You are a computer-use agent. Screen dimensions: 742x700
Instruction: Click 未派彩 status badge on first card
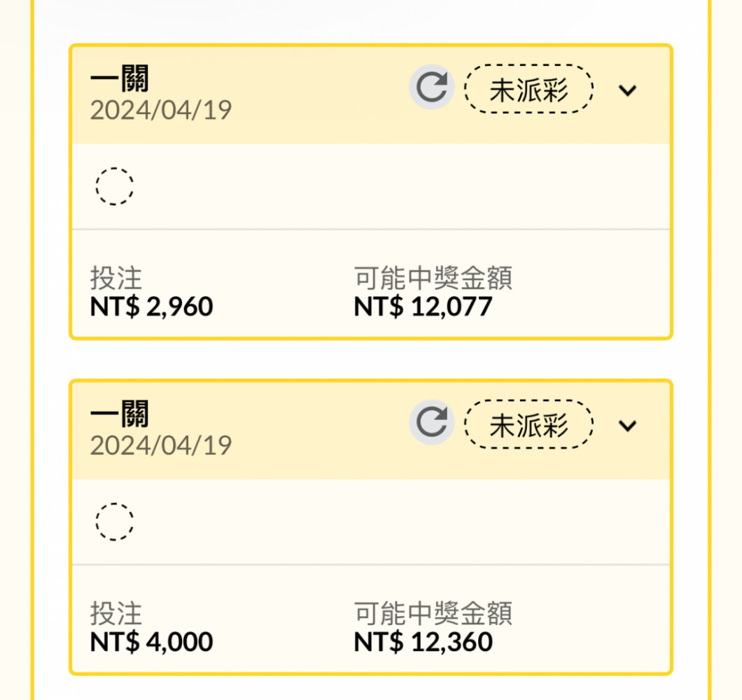pyautogui.click(x=528, y=89)
